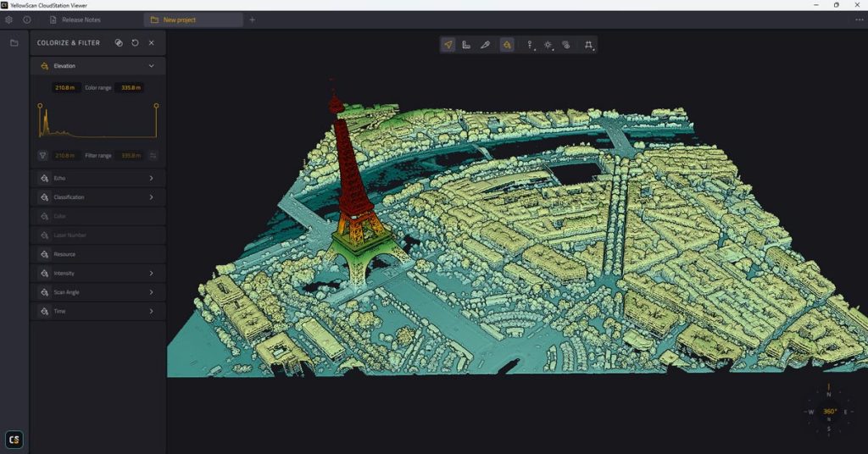This screenshot has height=454, width=868.
Task: Click the CS logo button
Action: pyautogui.click(x=14, y=440)
